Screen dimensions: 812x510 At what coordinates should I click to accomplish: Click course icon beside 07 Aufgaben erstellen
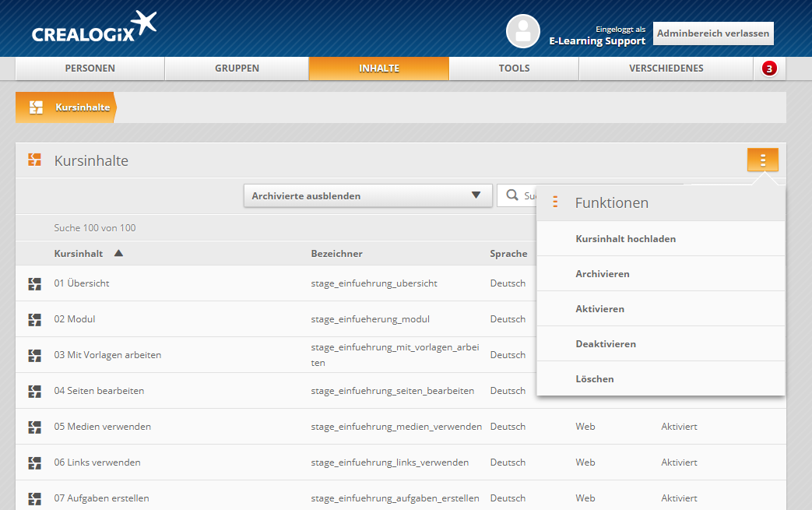point(34,498)
